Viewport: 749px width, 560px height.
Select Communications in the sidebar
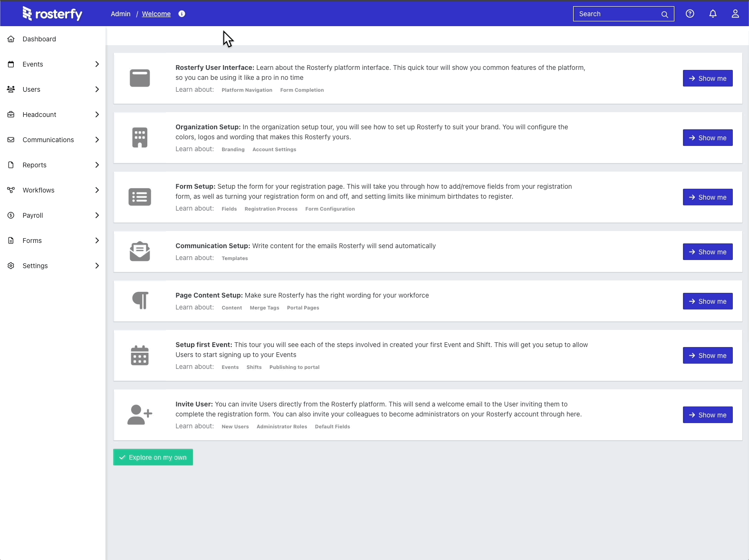tap(53, 140)
